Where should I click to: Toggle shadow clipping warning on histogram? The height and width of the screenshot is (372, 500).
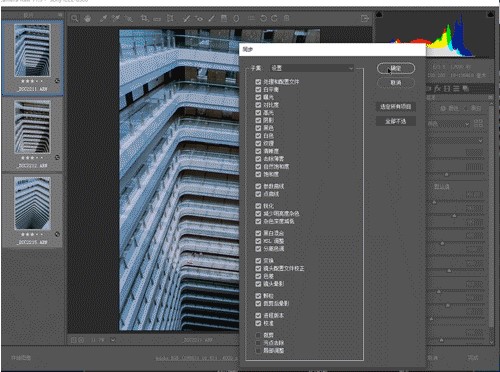click(379, 14)
